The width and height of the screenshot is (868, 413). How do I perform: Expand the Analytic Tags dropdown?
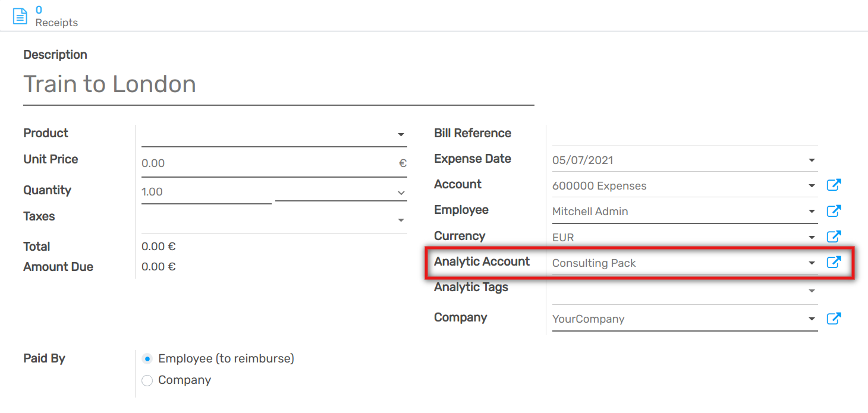(x=812, y=291)
